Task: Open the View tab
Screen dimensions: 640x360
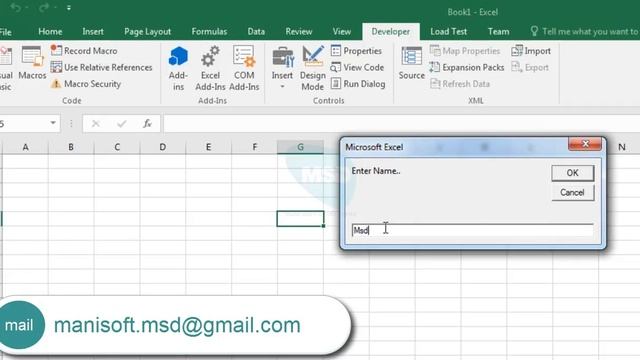Action: pyautogui.click(x=342, y=31)
